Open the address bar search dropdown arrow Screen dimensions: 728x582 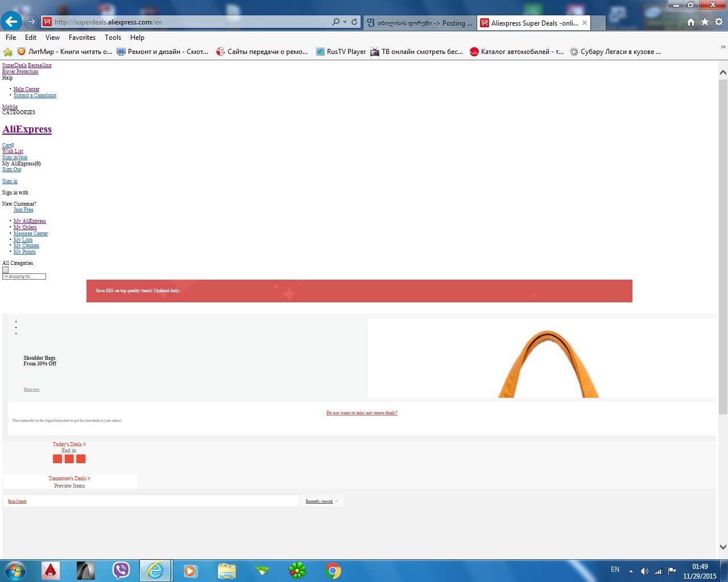tap(345, 22)
